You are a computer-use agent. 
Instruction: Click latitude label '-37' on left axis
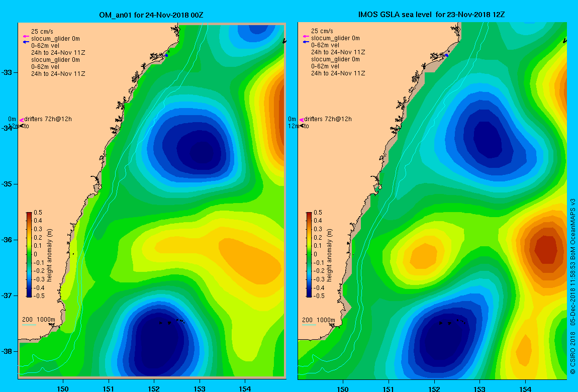click(7, 296)
